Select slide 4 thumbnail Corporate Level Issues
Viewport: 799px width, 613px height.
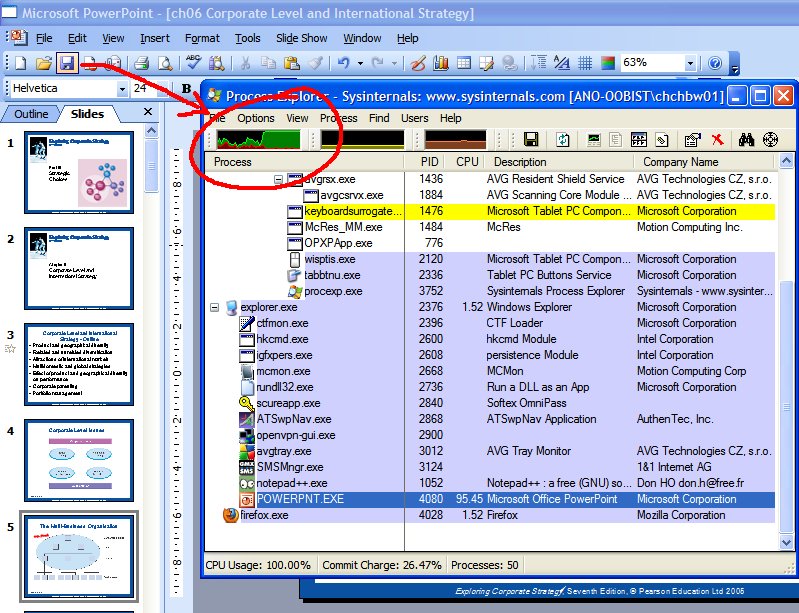(79, 460)
